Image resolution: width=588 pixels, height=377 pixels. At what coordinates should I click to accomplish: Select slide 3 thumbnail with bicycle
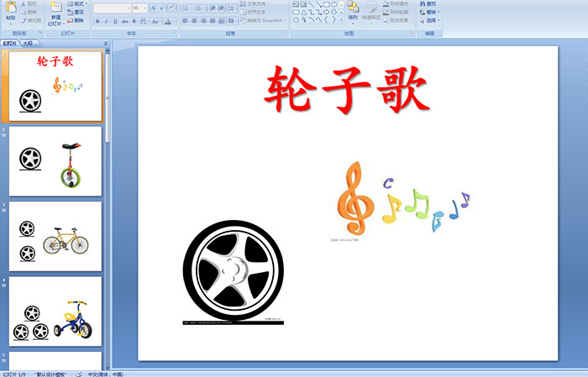55,237
